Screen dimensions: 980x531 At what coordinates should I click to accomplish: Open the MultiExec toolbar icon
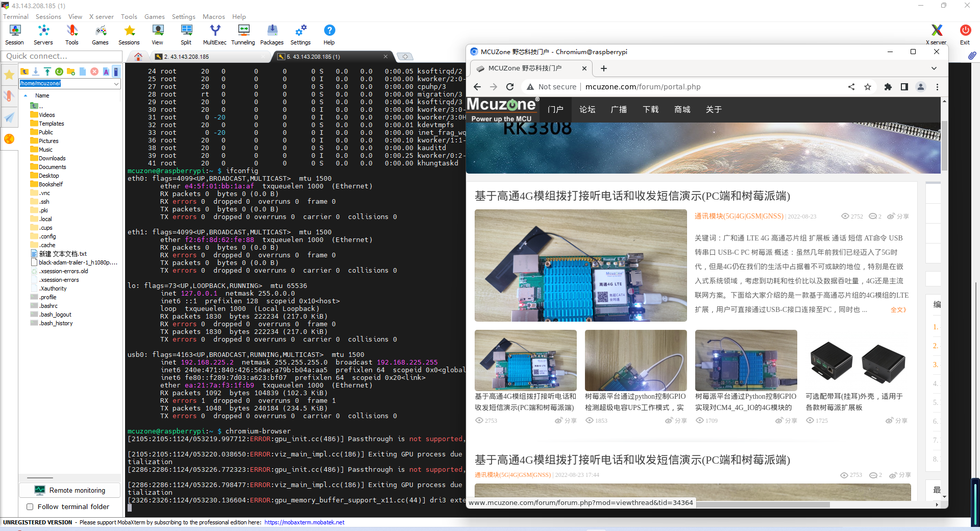tap(214, 35)
